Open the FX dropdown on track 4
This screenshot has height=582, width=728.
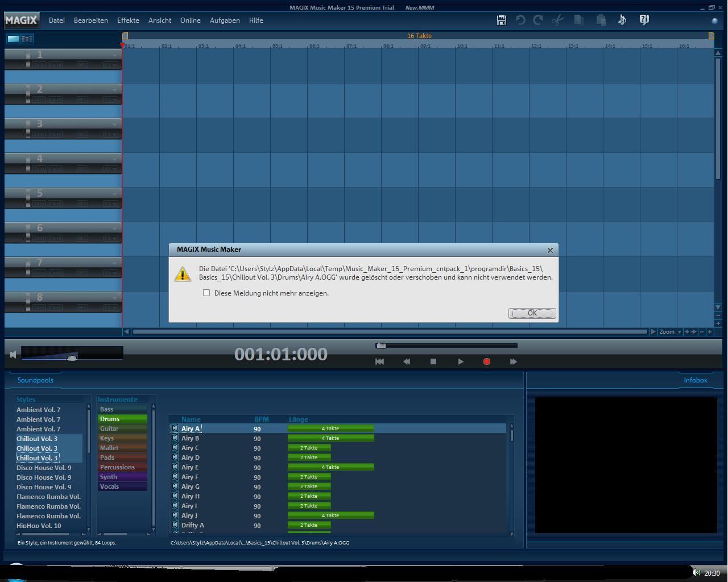tap(110, 169)
